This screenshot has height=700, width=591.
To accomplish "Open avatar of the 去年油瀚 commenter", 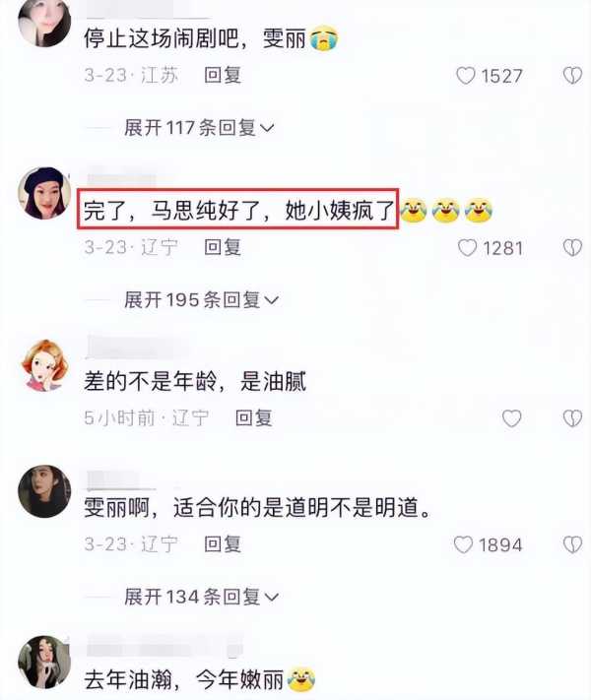I will (x=44, y=662).
